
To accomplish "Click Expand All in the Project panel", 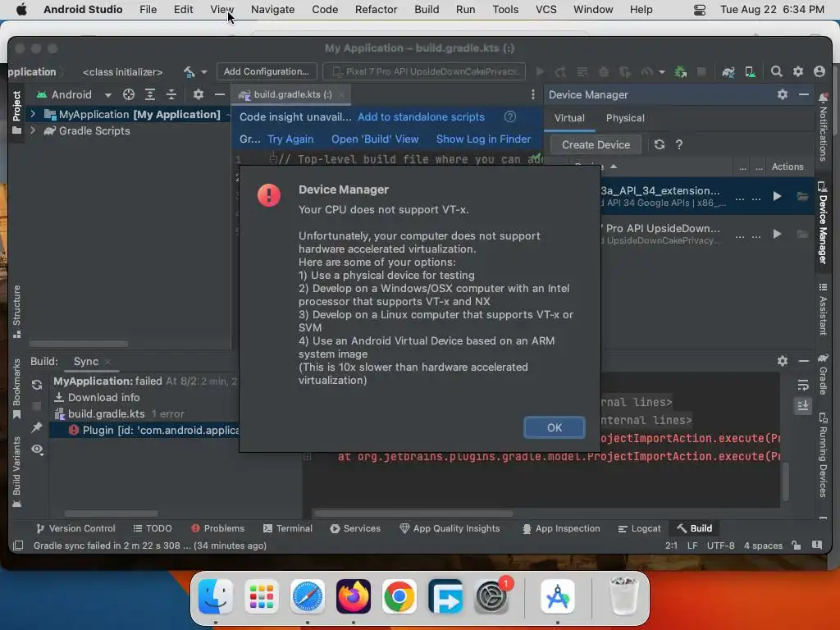I will 150,95.
